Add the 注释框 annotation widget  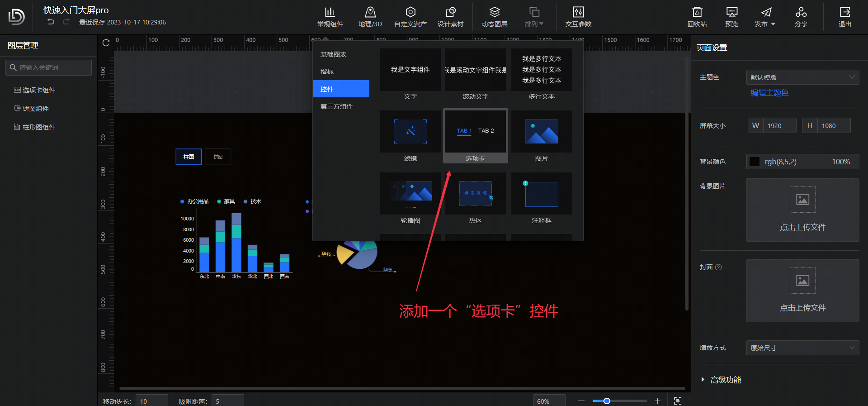(x=542, y=198)
